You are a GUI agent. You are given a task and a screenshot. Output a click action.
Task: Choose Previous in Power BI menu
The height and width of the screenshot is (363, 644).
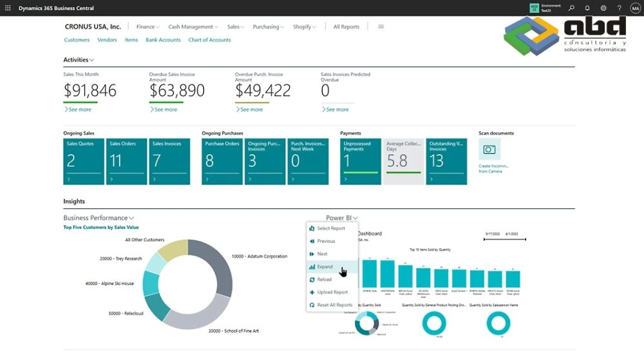click(x=332, y=241)
